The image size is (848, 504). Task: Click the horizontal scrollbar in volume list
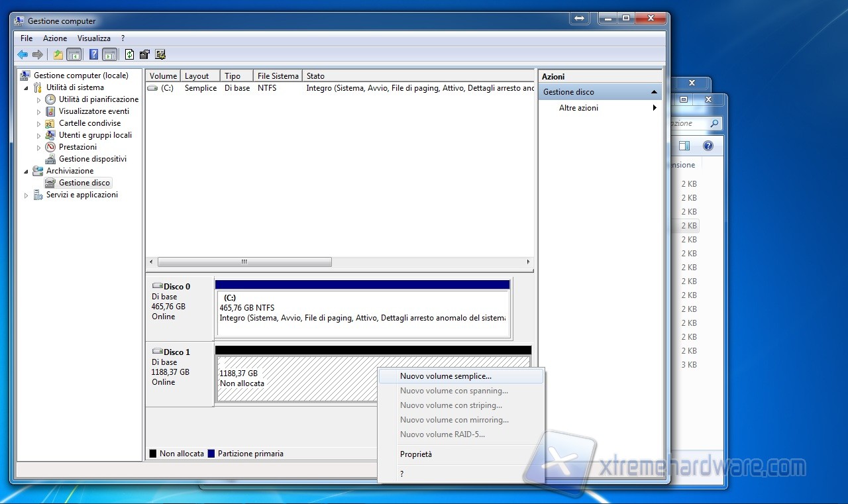[x=244, y=262]
